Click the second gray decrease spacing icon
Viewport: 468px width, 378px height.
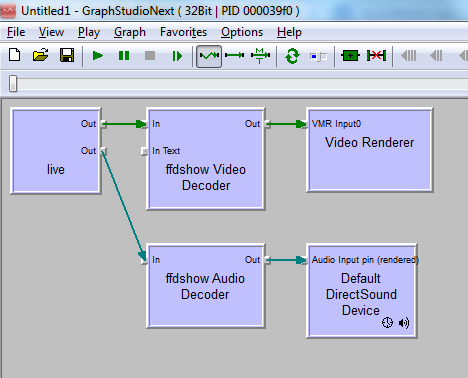point(436,56)
